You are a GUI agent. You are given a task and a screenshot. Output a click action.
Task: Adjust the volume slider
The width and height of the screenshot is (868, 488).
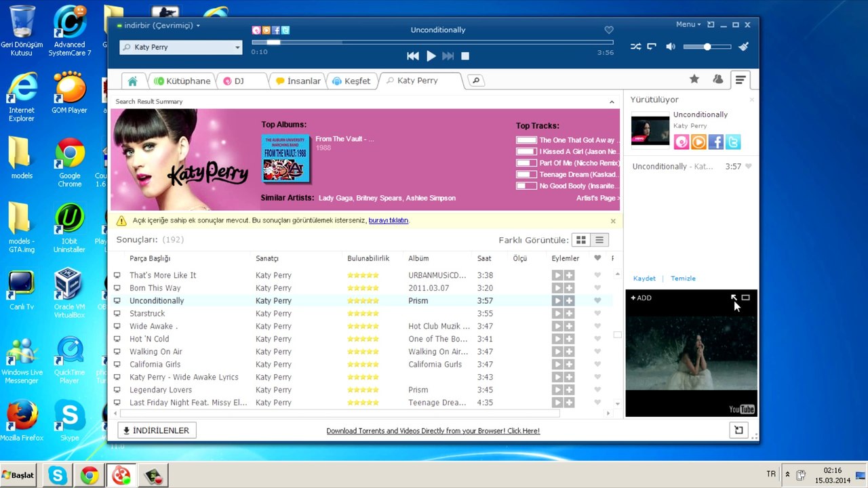pos(707,47)
